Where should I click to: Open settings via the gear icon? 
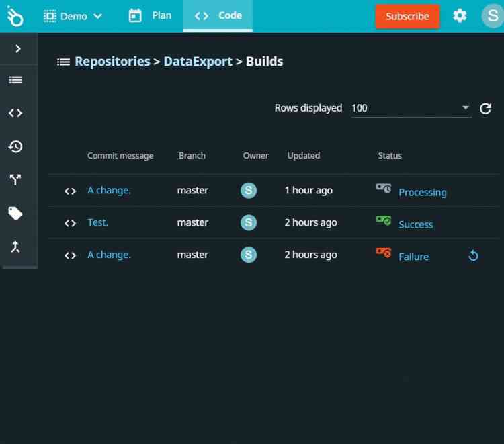(x=460, y=15)
